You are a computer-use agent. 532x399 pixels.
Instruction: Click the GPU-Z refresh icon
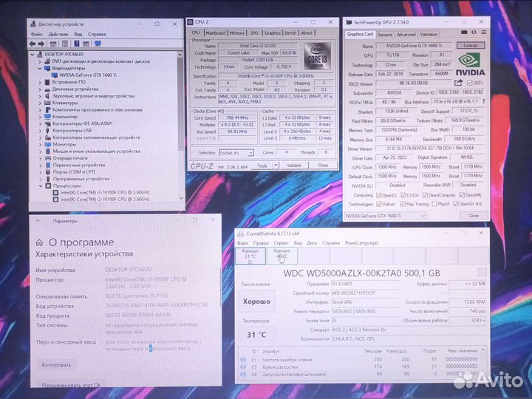(474, 33)
